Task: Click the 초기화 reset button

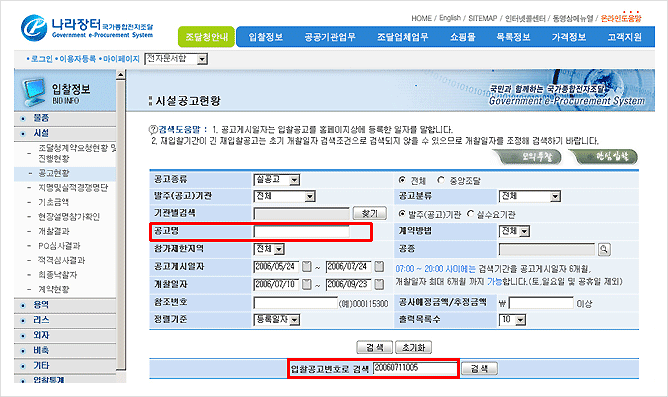Action: point(413,348)
